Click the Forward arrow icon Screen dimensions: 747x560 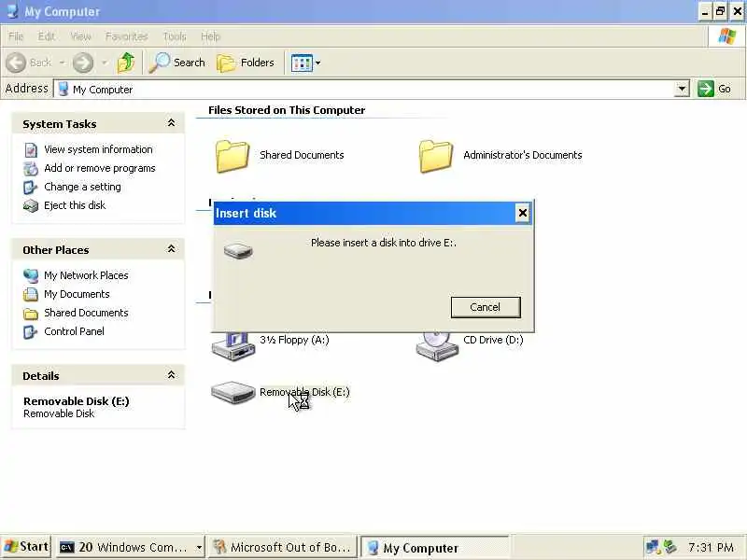[x=83, y=63]
